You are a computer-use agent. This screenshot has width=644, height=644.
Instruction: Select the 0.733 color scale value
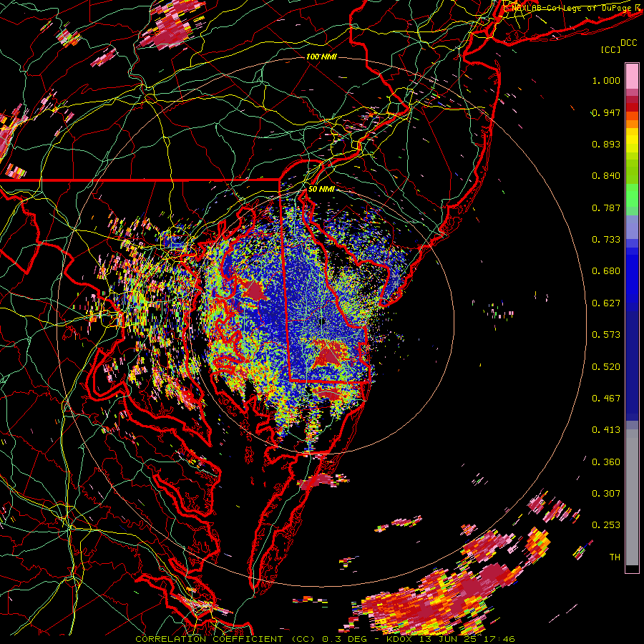pos(606,240)
